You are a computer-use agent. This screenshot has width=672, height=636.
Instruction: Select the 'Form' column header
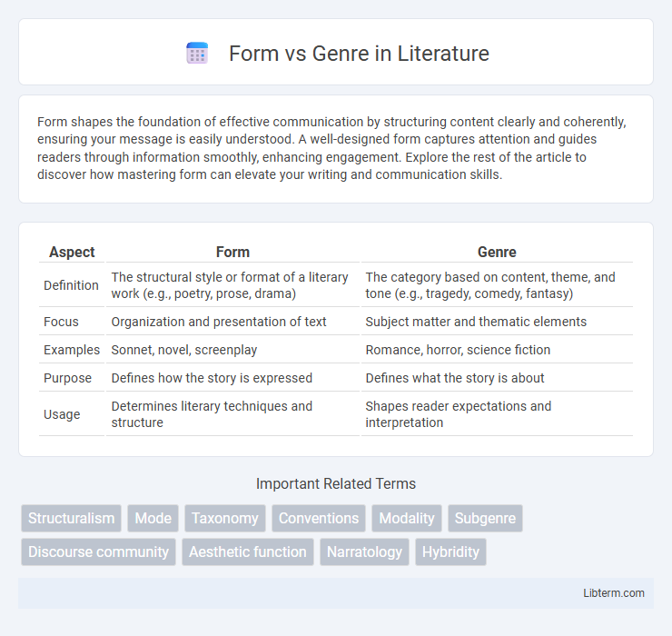[x=232, y=252]
